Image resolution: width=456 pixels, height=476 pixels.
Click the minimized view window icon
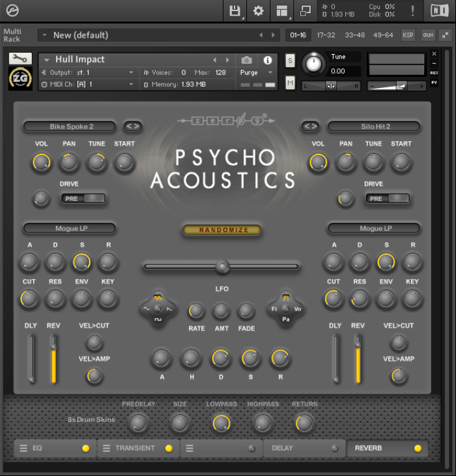306,11
